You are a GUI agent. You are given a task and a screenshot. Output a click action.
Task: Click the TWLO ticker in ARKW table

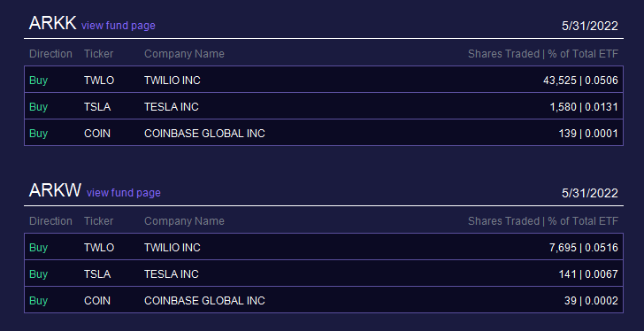pyautogui.click(x=99, y=248)
